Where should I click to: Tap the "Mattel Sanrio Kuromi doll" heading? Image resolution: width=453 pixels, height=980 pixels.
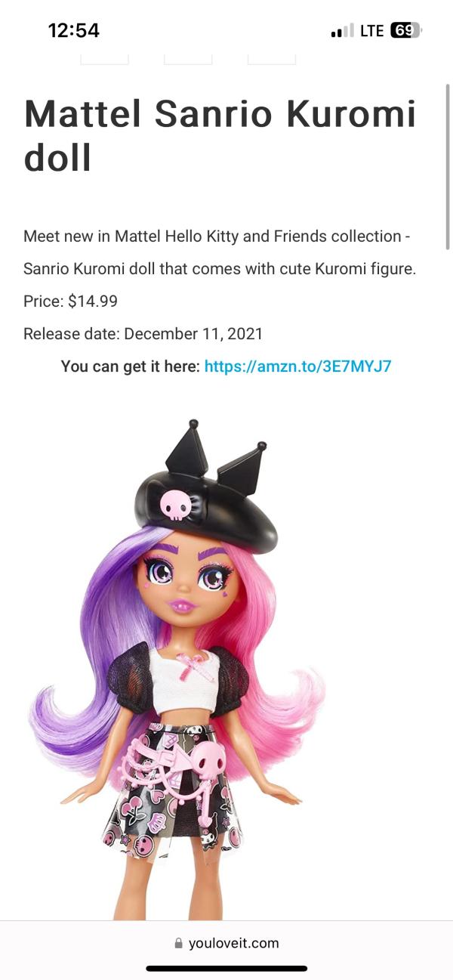pos(220,136)
